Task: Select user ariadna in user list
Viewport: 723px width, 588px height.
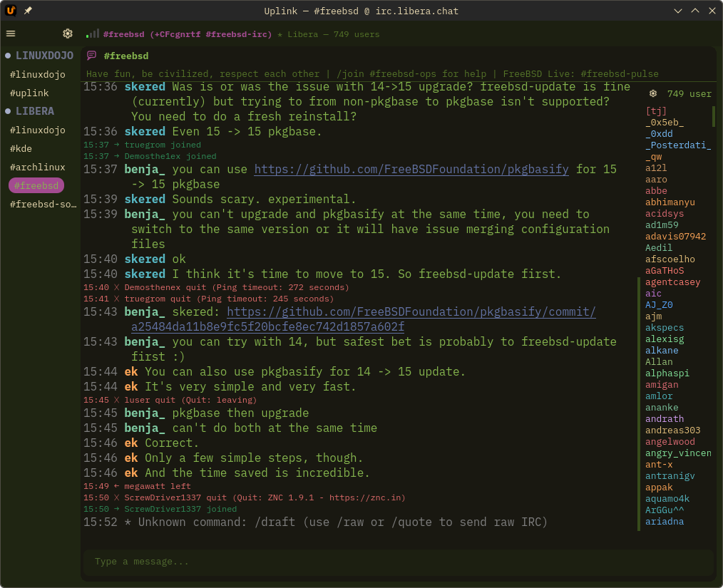Action: [x=665, y=522]
